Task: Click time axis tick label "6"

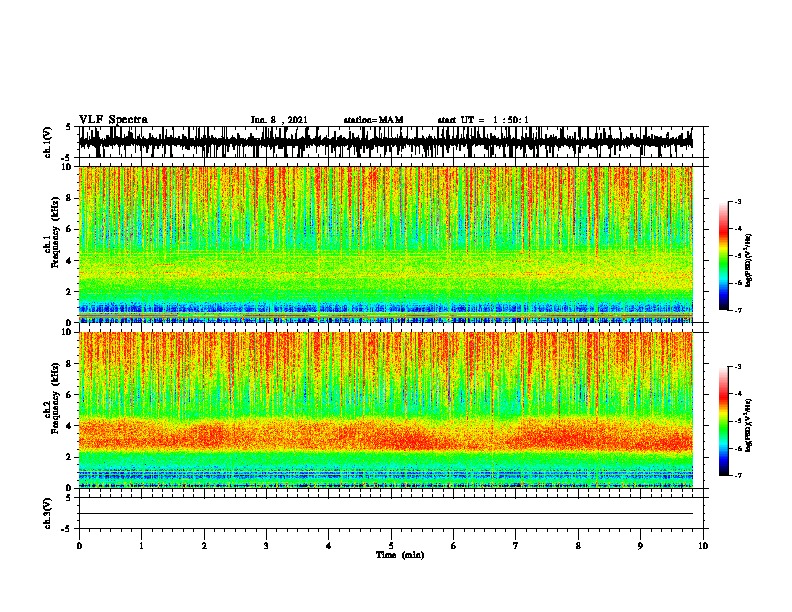Action: point(454,546)
